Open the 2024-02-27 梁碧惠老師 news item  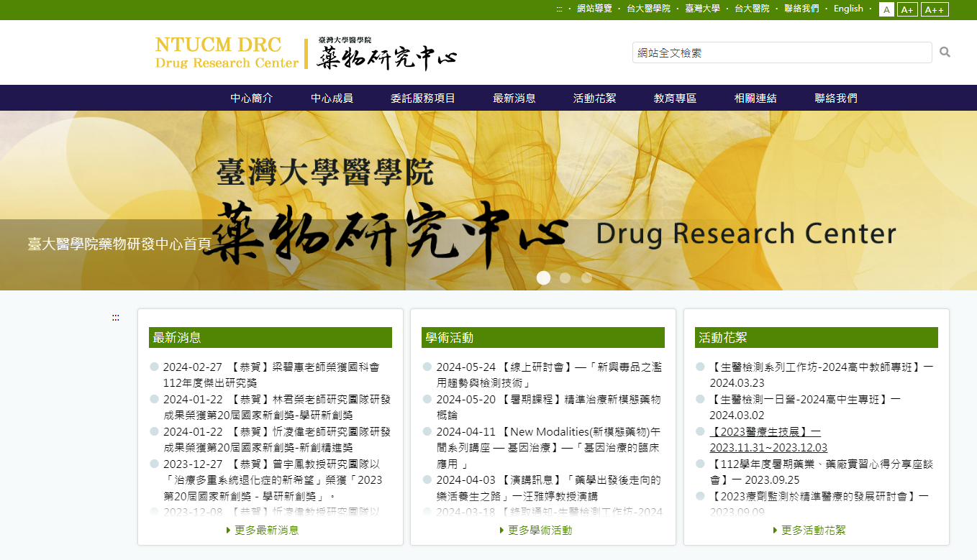[x=271, y=375]
